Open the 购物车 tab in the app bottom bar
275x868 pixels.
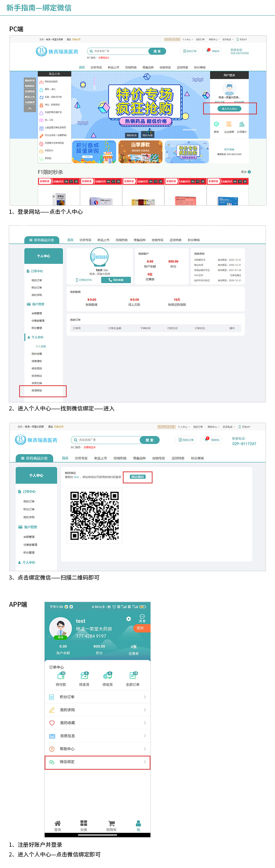111,826
